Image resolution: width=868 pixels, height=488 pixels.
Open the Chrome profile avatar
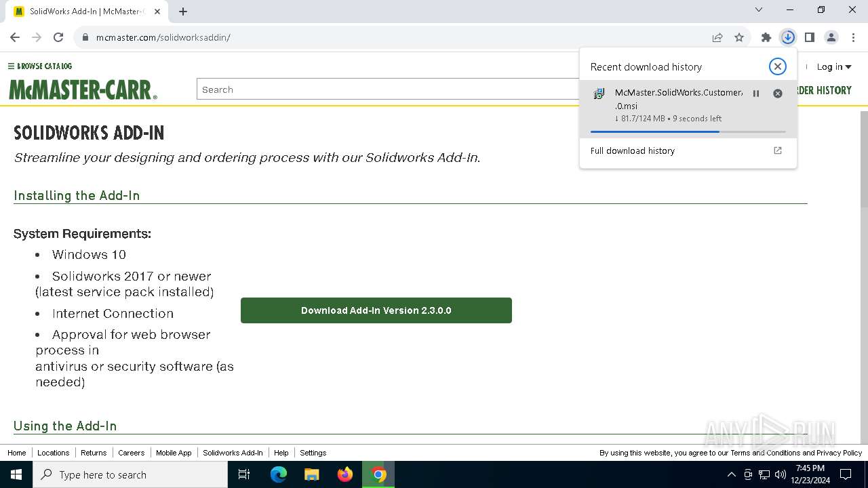(831, 37)
